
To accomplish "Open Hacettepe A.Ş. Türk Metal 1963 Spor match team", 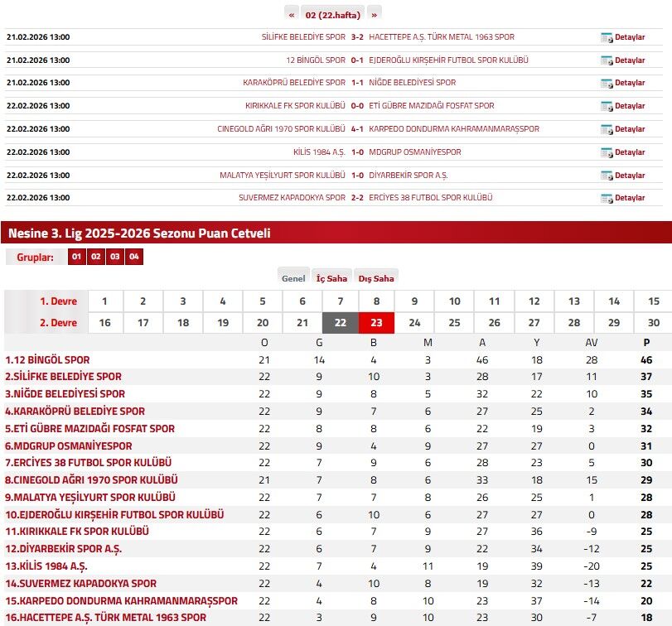I will tap(442, 37).
